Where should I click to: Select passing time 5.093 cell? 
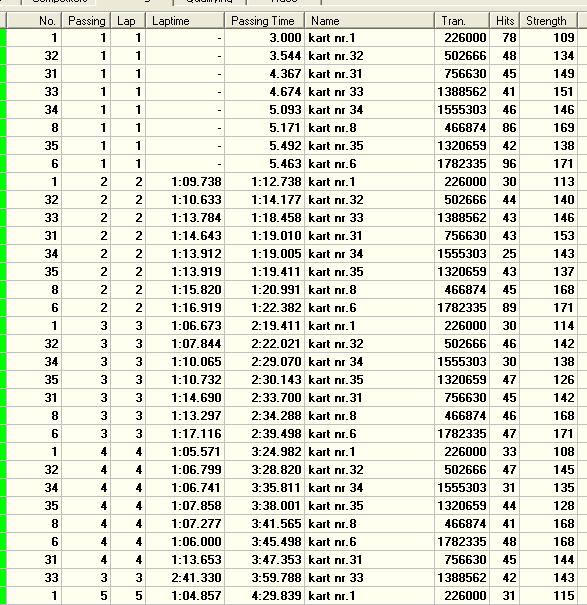pyautogui.click(x=264, y=110)
